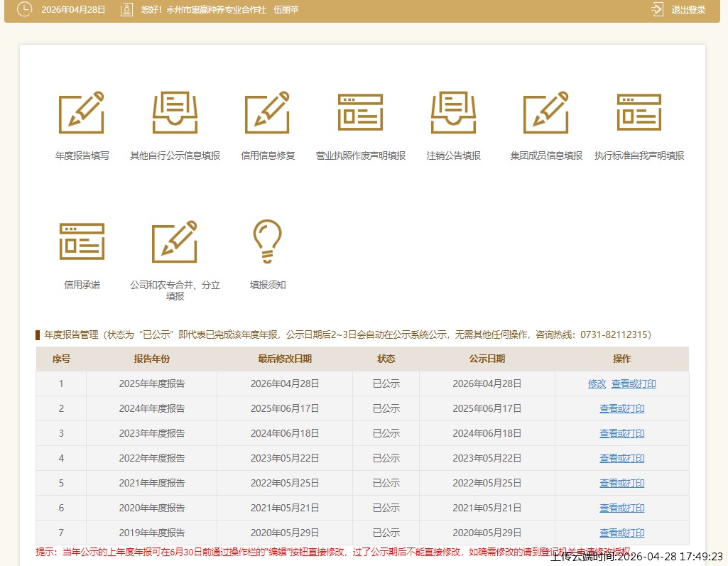Open 查看或打印 for 2025年年度报告
The image size is (728, 566).
coord(634,383)
